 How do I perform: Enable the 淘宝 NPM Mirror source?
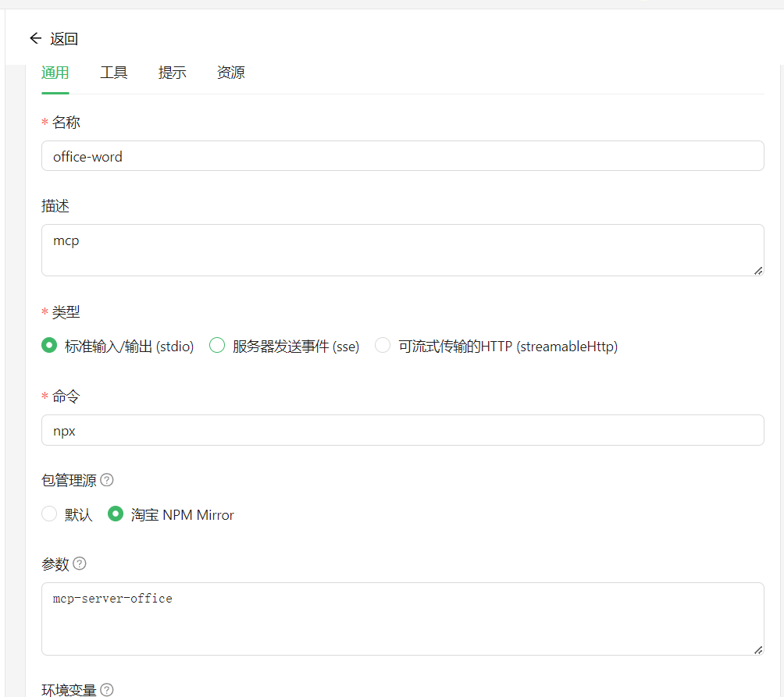point(116,514)
